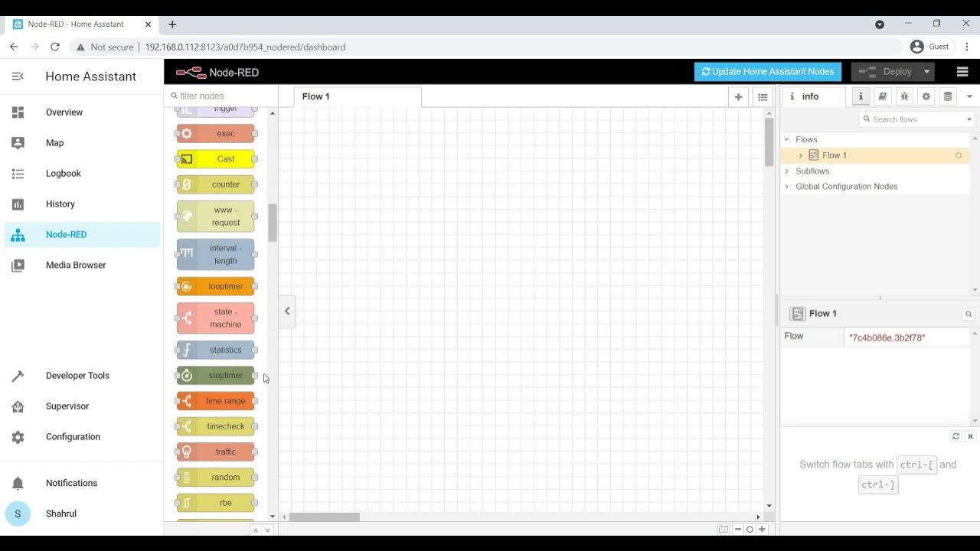
Task: Open History in the sidebar
Action: coord(82,204)
